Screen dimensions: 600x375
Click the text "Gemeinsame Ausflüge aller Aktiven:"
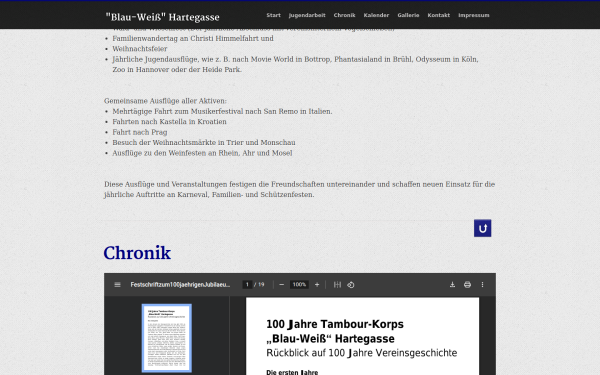[x=165, y=101]
